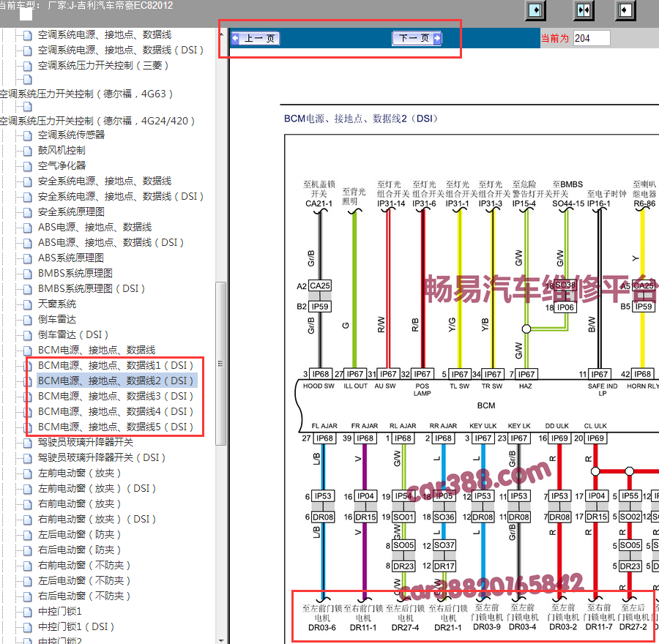
Task: Open 右后电动窗（不防夹） entry
Action: [x=84, y=596]
